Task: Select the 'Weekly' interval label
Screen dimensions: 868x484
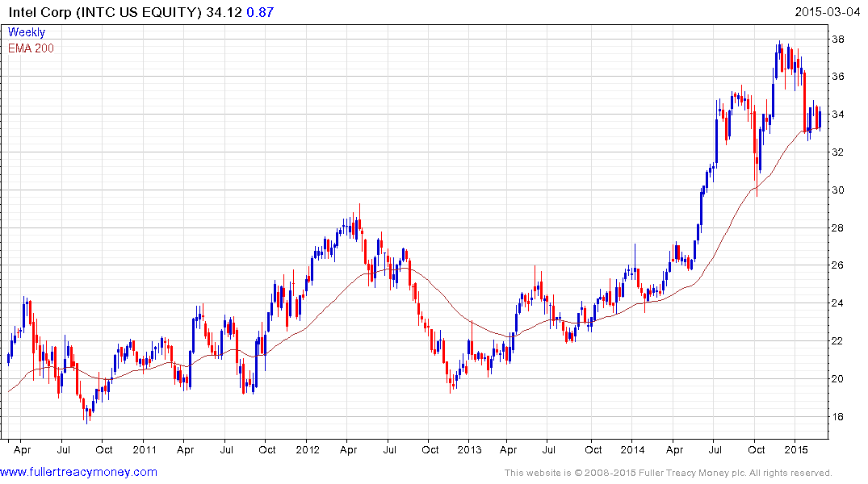Action: click(27, 32)
